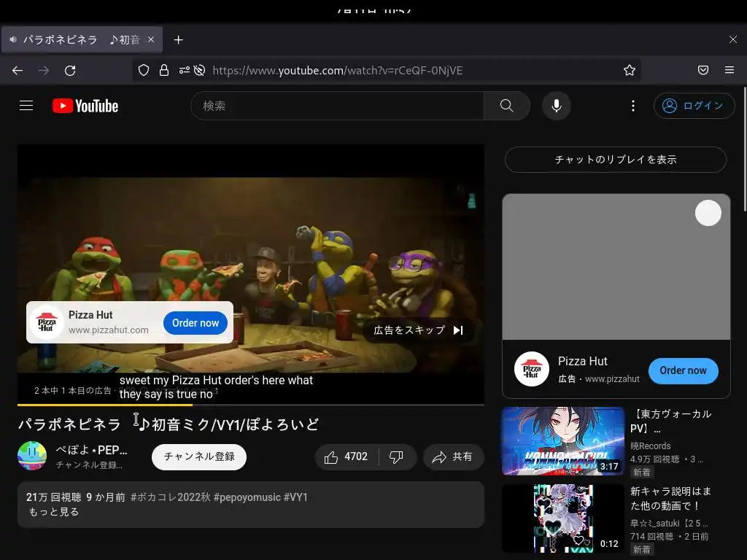Click the search magnifier button

(507, 106)
